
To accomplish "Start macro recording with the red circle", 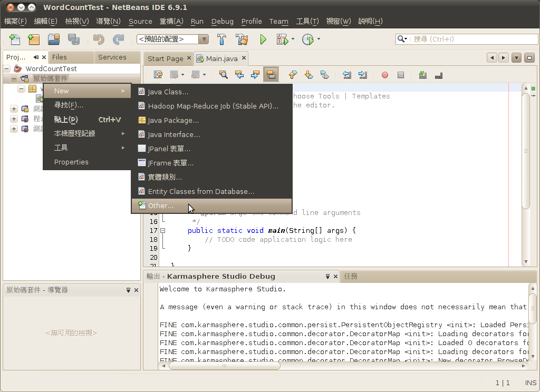I will tap(384, 75).
